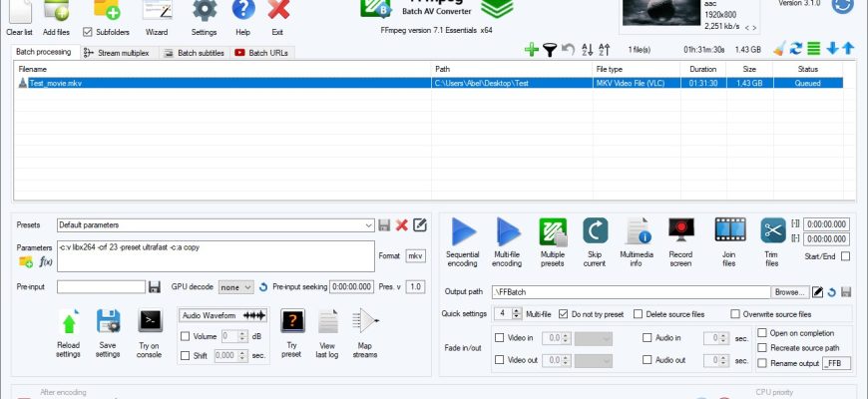Click Trim files scissors icon
This screenshot has height=399, width=868.
coord(773,230)
